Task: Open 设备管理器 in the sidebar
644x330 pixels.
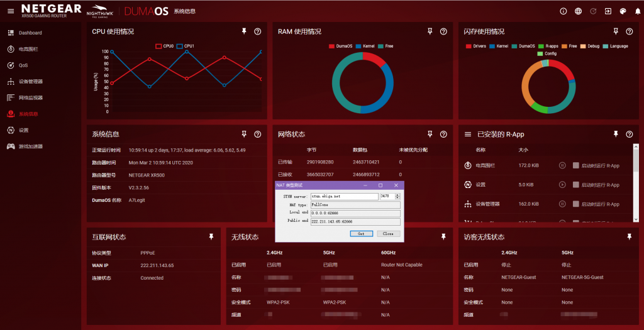Action: tap(40, 82)
